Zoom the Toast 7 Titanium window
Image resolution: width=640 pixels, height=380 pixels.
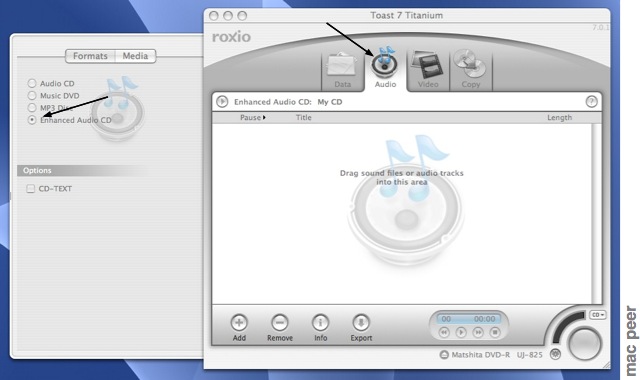(242, 16)
